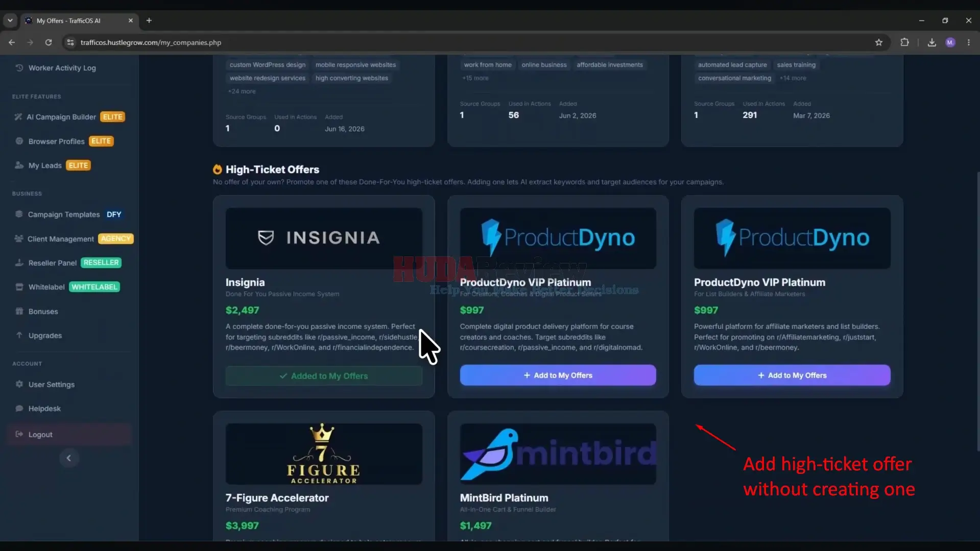This screenshot has width=980, height=551.
Task: Click 'conversational marketing' keyword tag
Action: tap(734, 78)
